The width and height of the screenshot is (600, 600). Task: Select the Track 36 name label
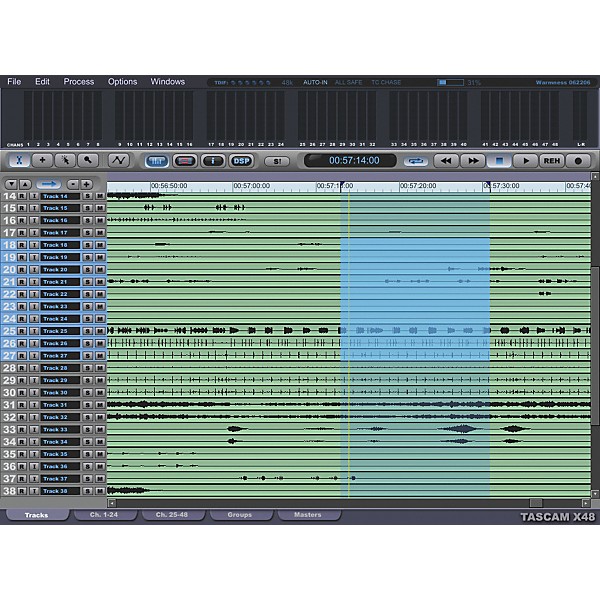click(60, 466)
